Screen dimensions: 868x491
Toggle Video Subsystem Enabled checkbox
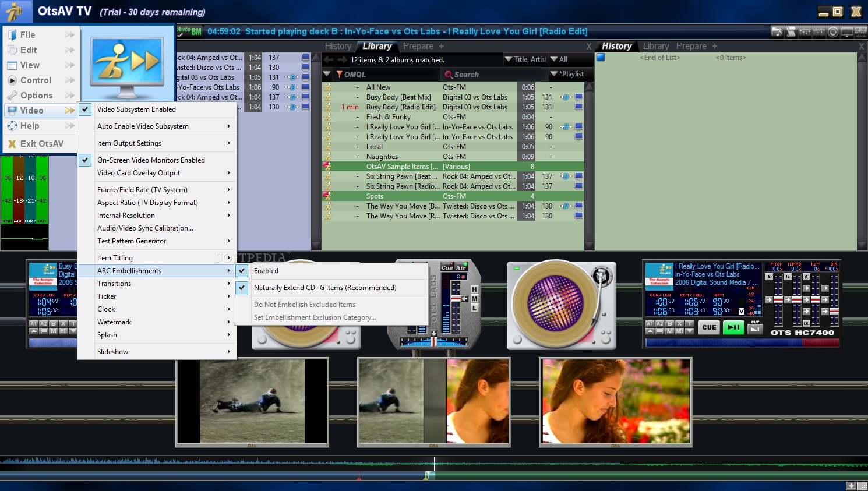pyautogui.click(x=86, y=109)
